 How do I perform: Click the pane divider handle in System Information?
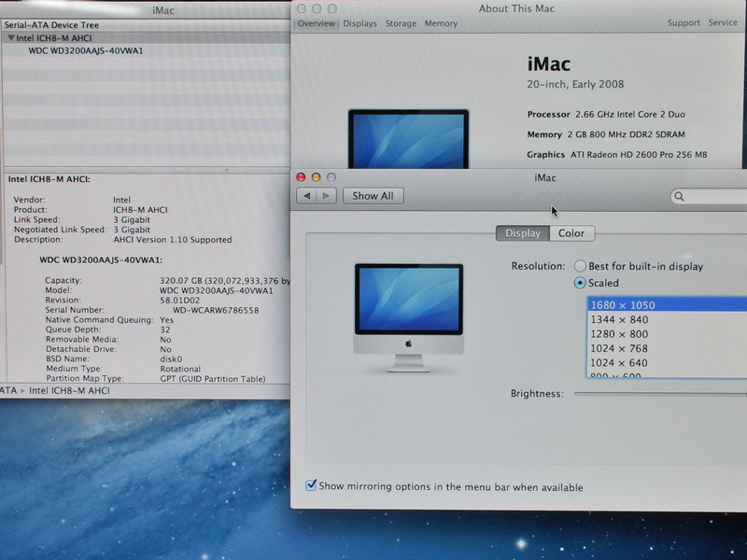point(227,170)
